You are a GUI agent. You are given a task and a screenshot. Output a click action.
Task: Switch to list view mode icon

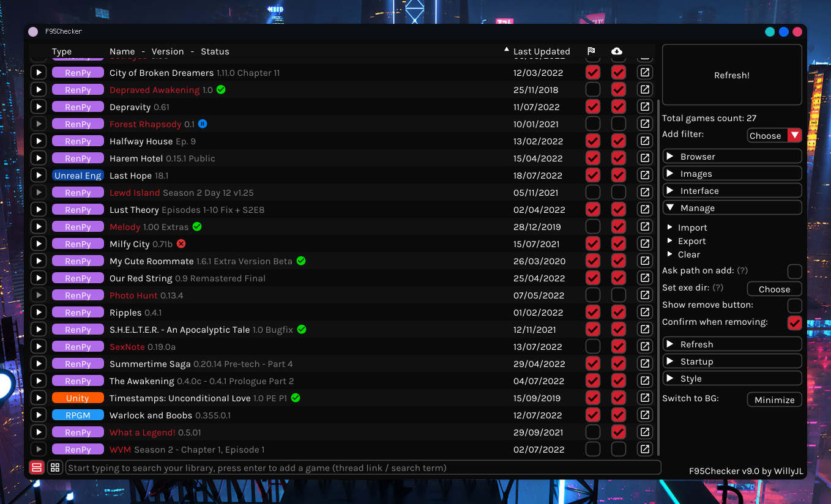tap(37, 468)
